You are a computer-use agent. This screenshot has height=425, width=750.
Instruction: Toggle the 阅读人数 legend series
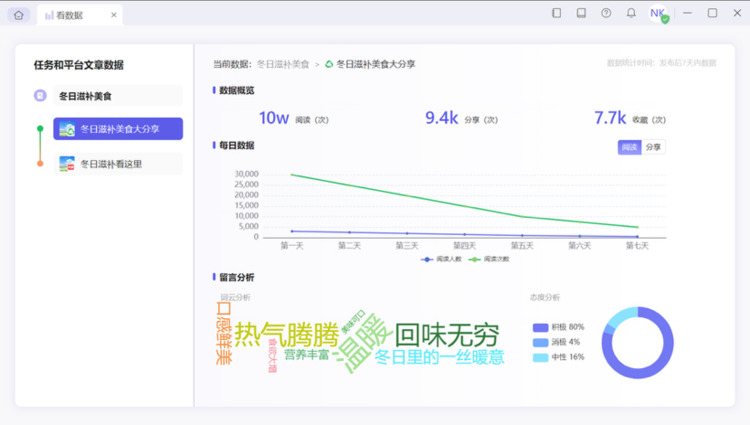pyautogui.click(x=441, y=259)
